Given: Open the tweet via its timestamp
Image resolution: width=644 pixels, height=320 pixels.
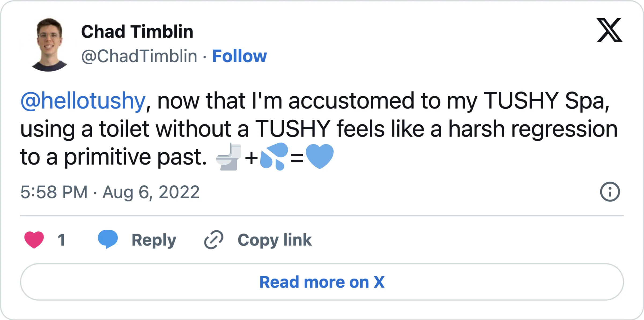Looking at the screenshot, I should (x=110, y=192).
